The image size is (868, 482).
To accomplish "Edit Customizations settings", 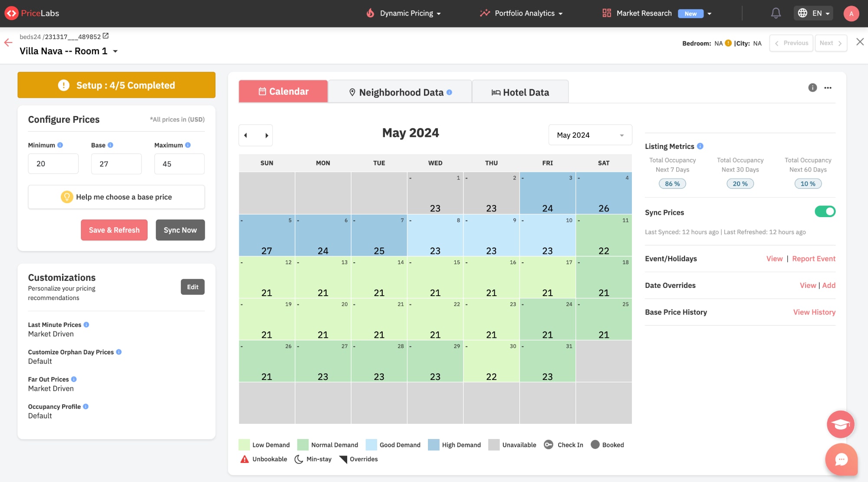I will pyautogui.click(x=192, y=287).
